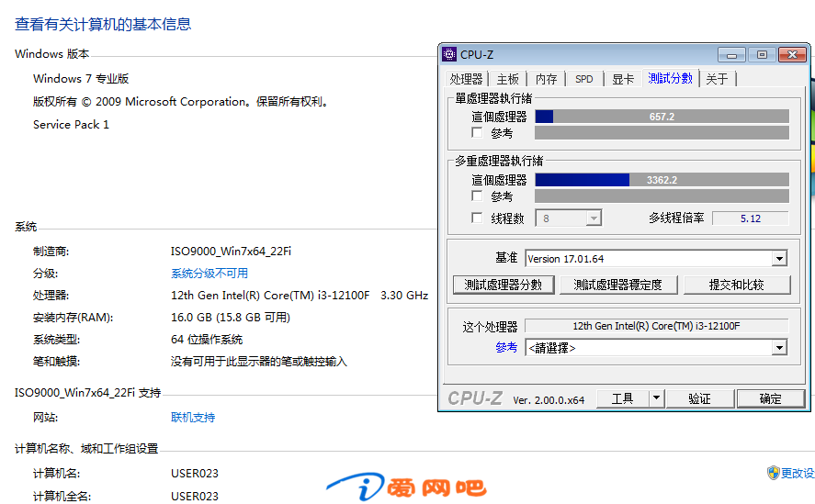Click the Windows 7 专业版 text

pos(81,78)
